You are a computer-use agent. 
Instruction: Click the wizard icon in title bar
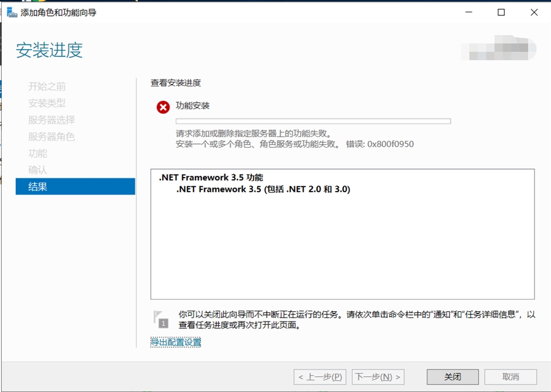pos(12,12)
